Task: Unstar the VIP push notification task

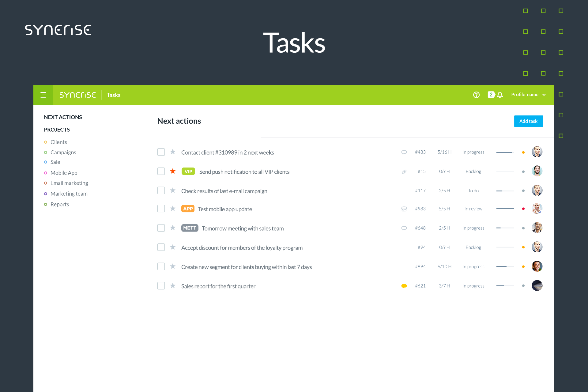Action: pyautogui.click(x=173, y=171)
